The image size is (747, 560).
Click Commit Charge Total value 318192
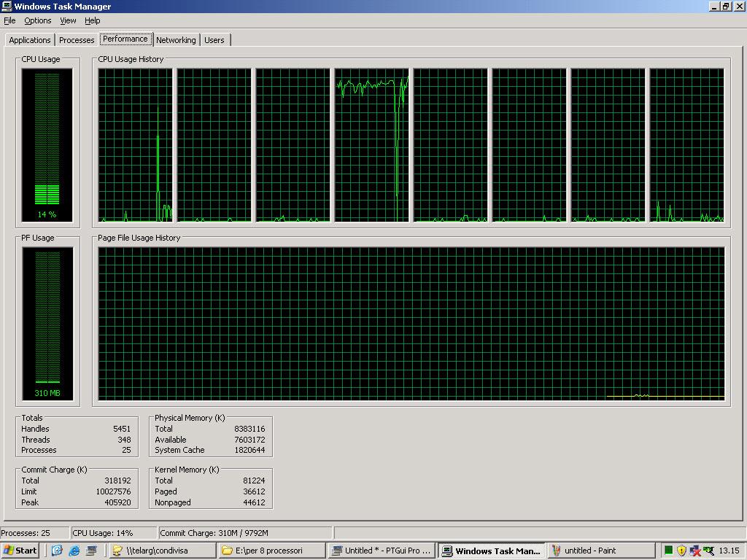(117, 481)
